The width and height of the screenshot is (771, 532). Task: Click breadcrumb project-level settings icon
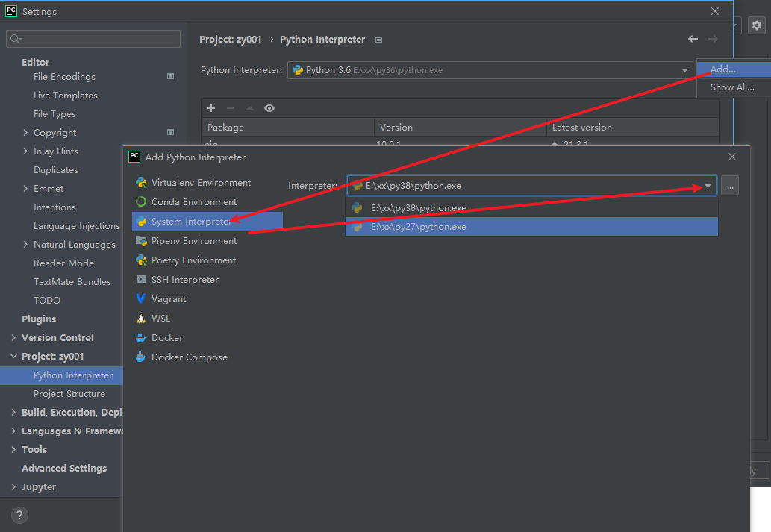pyautogui.click(x=378, y=40)
